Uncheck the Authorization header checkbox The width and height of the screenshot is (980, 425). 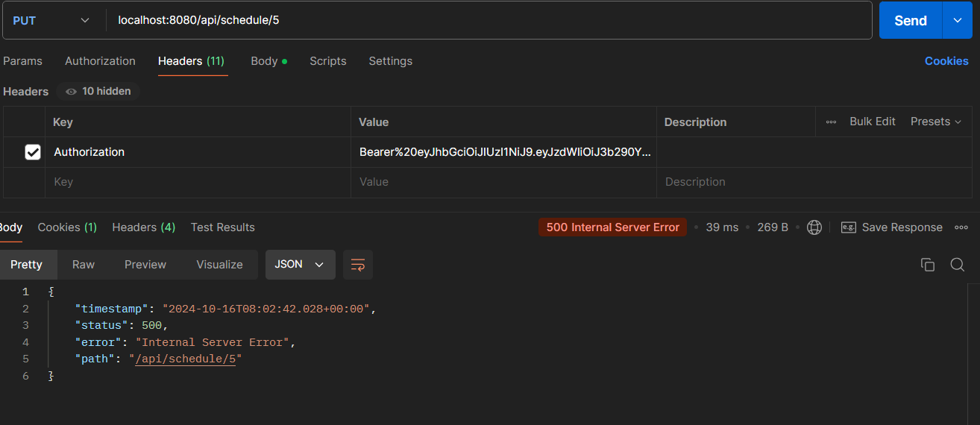(33, 152)
